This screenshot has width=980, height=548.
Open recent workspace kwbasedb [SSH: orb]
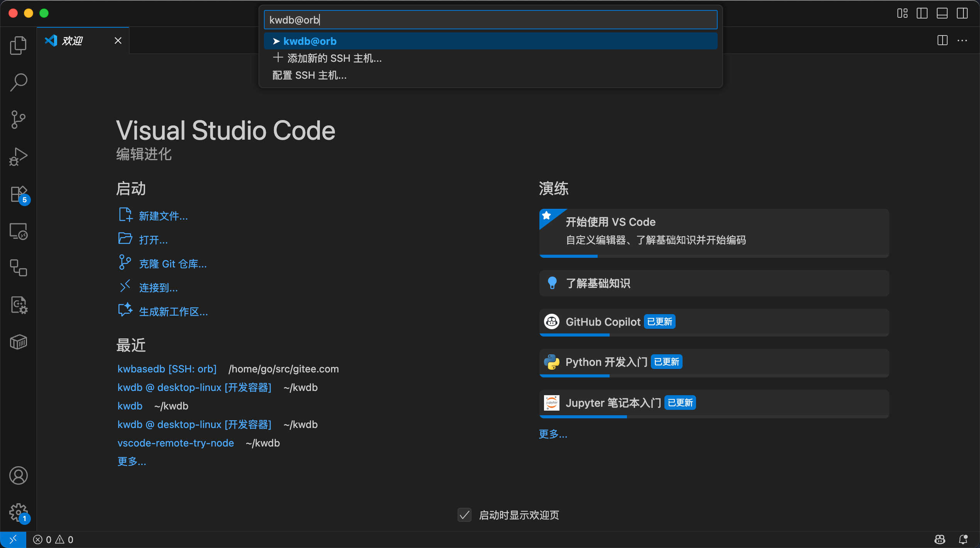click(x=167, y=369)
